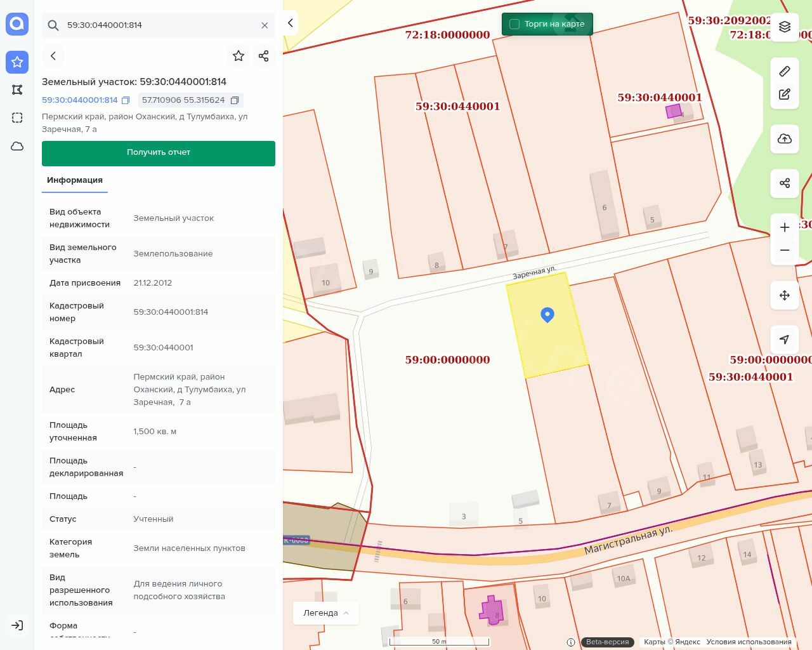Image resolution: width=812 pixels, height=650 pixels.
Task: Add parcel to favorites with star icon
Action: [x=239, y=56]
